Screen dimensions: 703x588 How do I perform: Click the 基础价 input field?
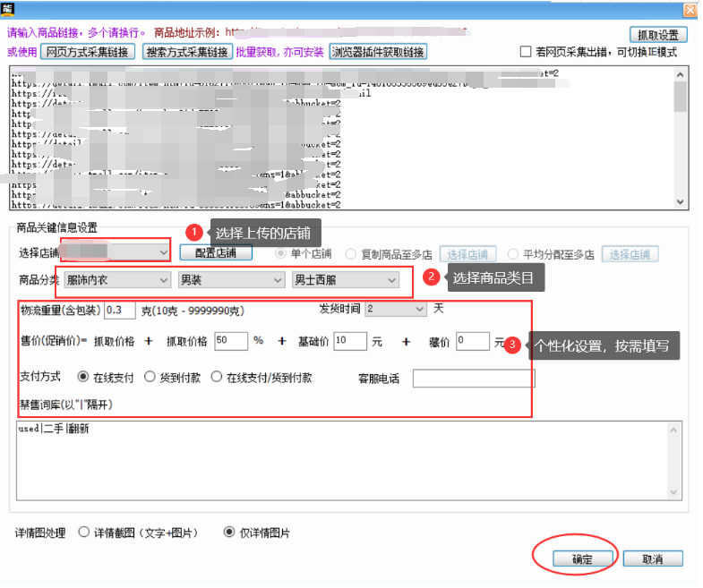click(x=350, y=341)
